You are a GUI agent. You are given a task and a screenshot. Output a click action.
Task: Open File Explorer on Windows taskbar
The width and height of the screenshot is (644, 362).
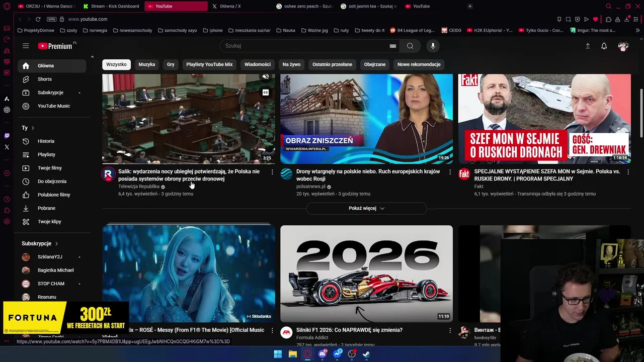(x=293, y=354)
